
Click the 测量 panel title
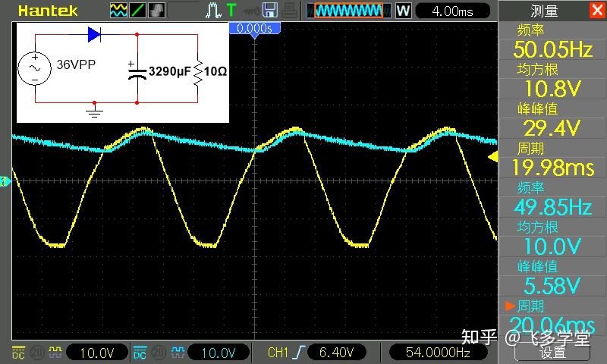[544, 11]
